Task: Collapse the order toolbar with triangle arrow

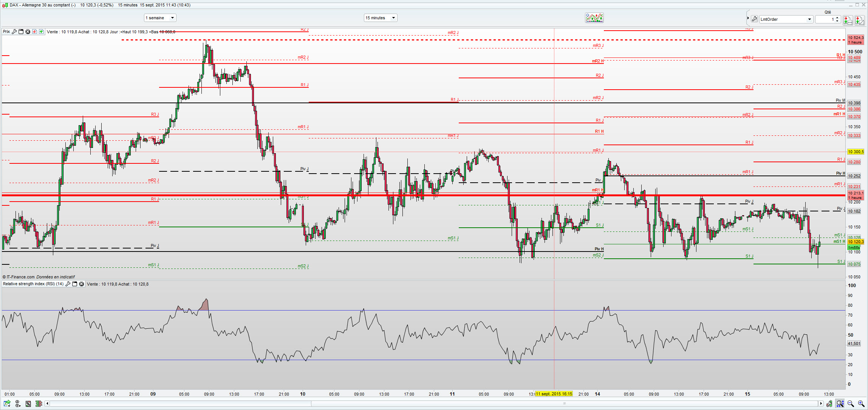Action: pos(748,18)
